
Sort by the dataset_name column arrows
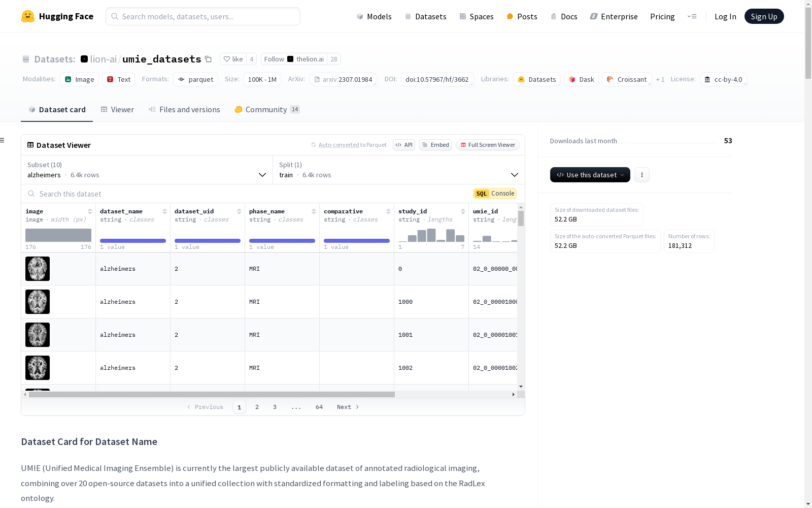click(164, 211)
